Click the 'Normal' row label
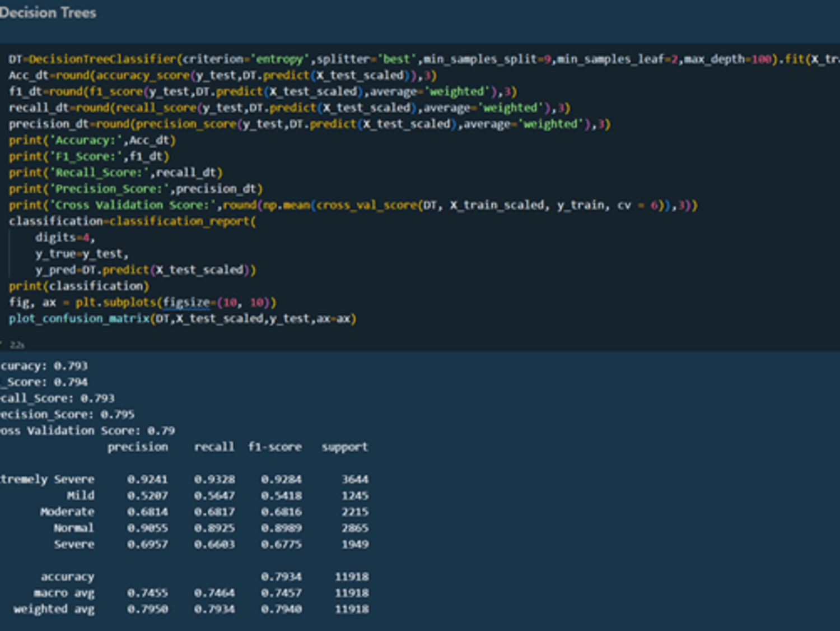Viewport: 840px width, 631px height. (x=74, y=528)
